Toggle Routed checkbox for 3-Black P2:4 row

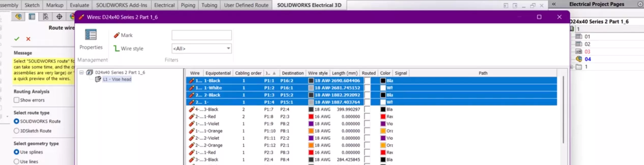pos(367,160)
